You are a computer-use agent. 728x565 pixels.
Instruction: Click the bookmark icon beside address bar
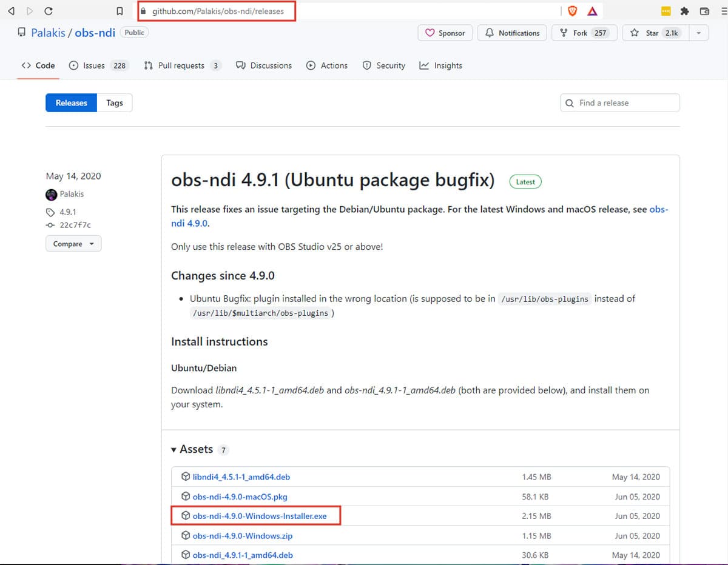(120, 11)
